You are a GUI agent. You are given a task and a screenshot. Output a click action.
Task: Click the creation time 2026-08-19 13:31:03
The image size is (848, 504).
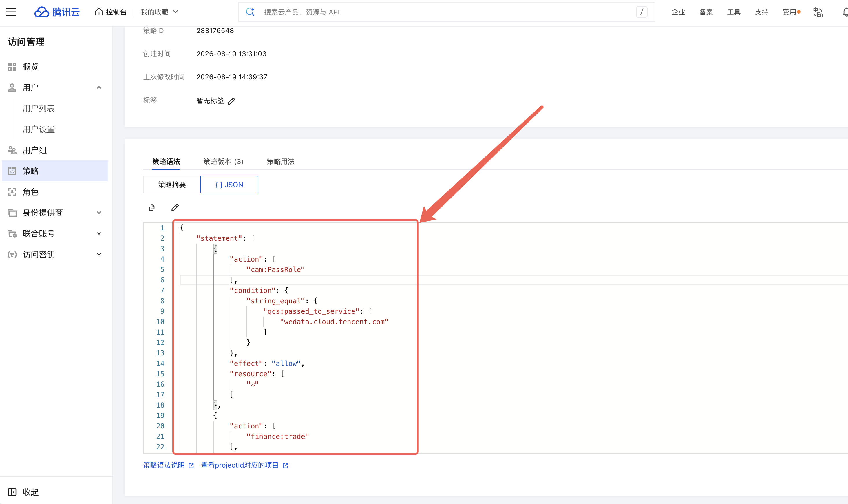231,54
